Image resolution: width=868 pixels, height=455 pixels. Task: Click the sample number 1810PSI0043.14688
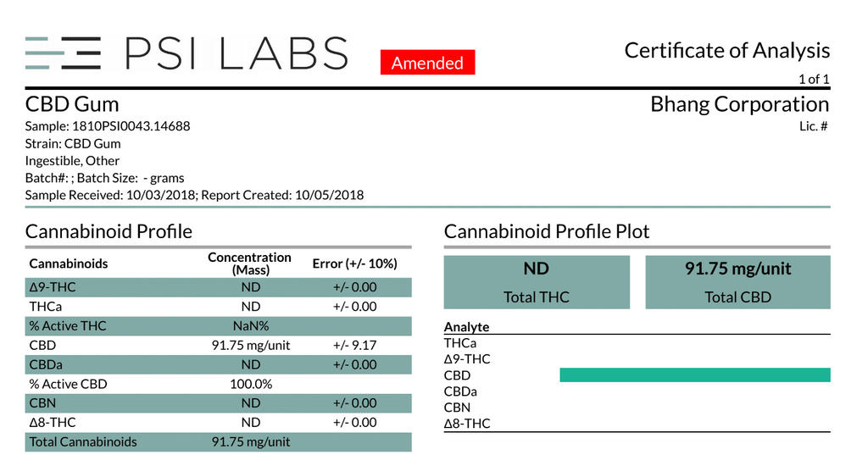[131, 126]
